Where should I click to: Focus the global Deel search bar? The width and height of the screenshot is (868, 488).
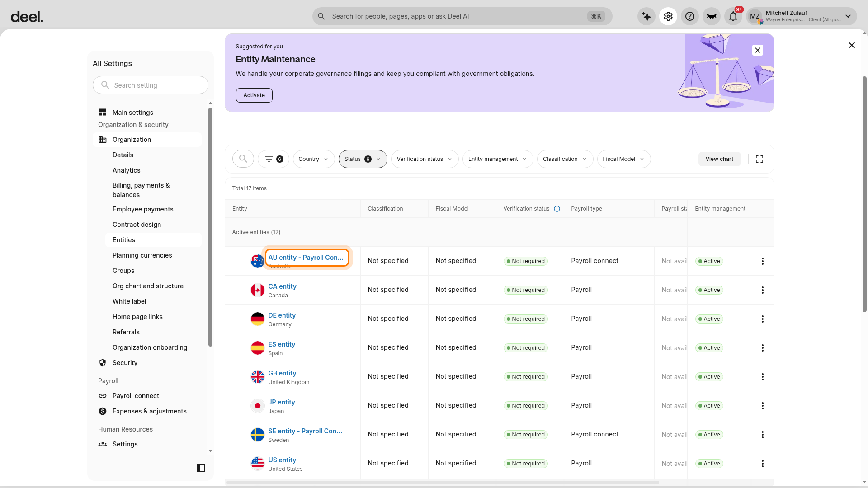[462, 16]
